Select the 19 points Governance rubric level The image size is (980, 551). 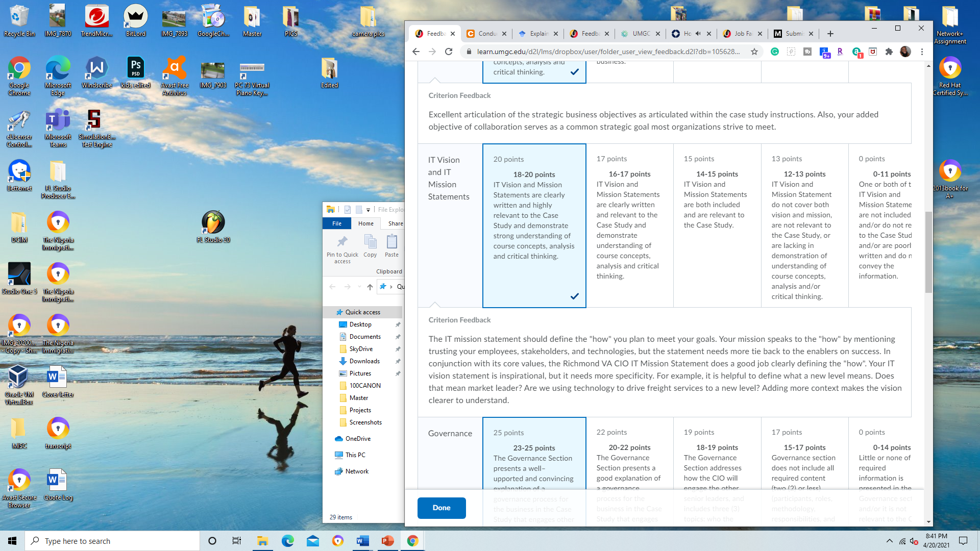717,454
